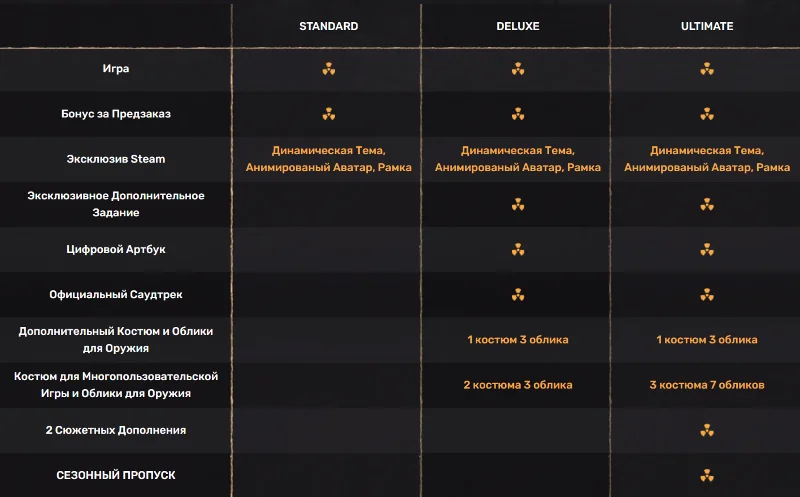
Task: Click Ultimate radiation icon for СЕЗОННЫЙ ПРОПУСК
Action: coord(707,475)
